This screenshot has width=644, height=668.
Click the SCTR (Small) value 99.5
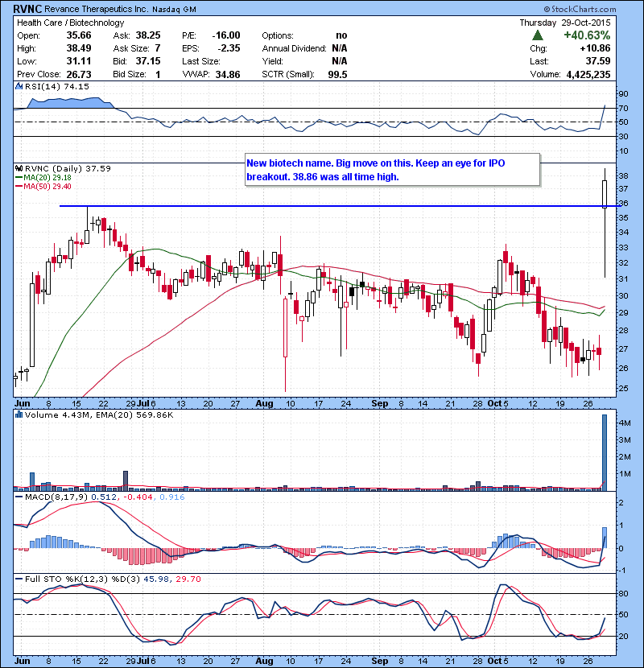[x=337, y=75]
